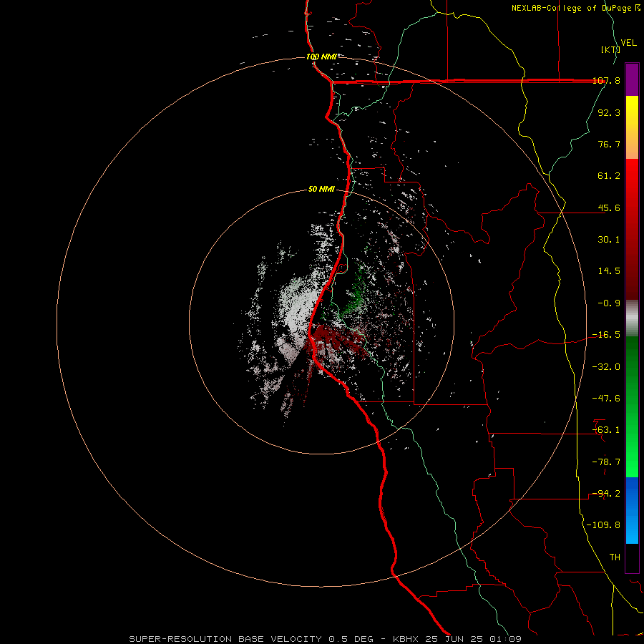Click the Super-Resolution Base Velocity caption
The height and width of the screenshot is (644, 644).
point(326,639)
